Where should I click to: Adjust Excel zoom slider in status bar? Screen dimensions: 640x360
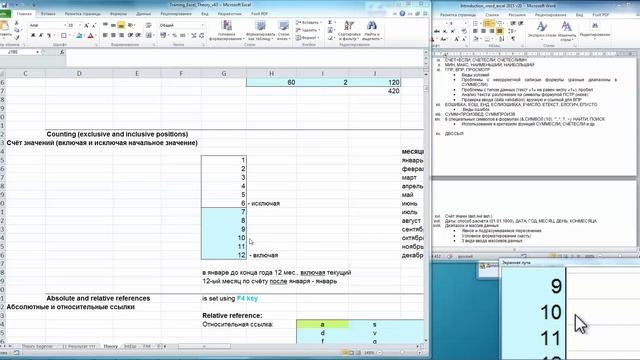click(402, 352)
